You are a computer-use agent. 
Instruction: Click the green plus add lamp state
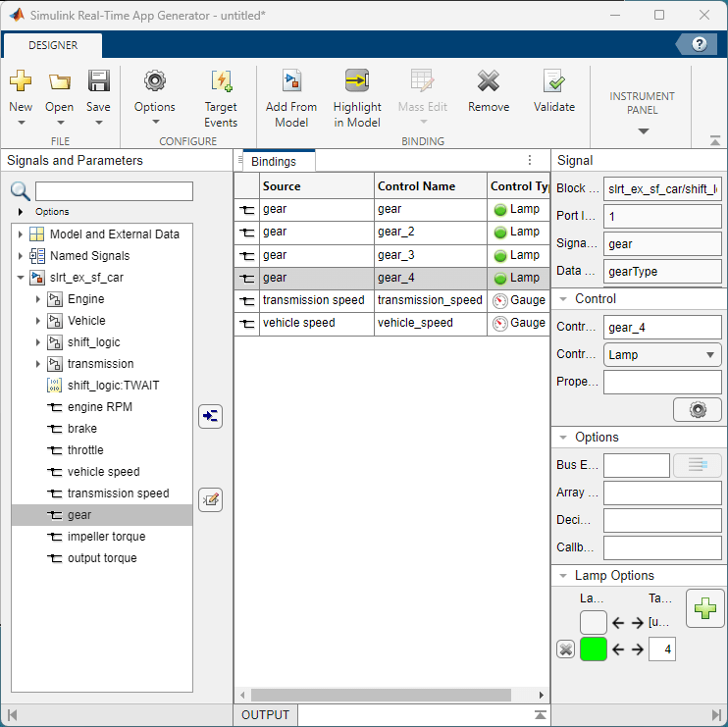[x=704, y=609]
